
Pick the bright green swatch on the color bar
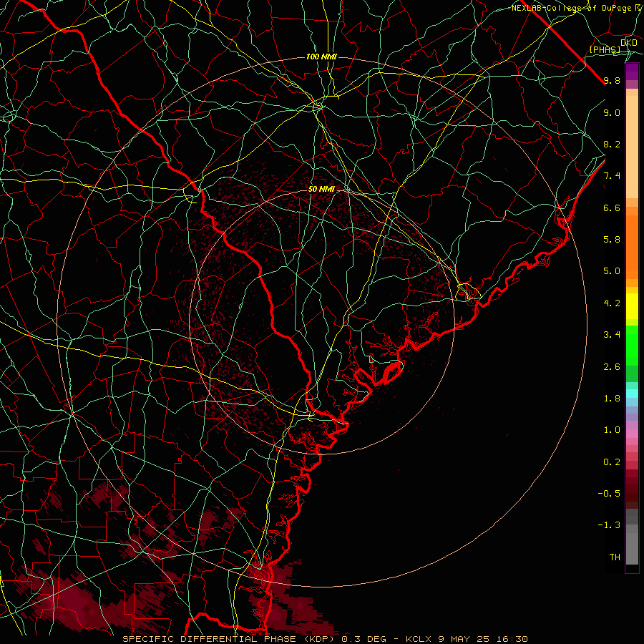pyautogui.click(x=632, y=345)
